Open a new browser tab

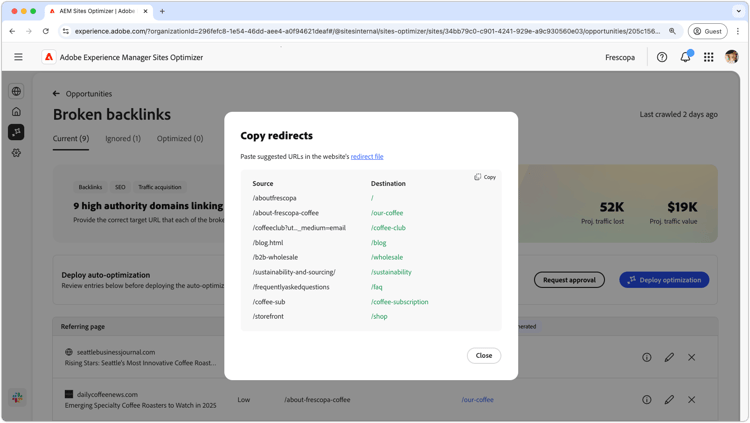pyautogui.click(x=162, y=11)
